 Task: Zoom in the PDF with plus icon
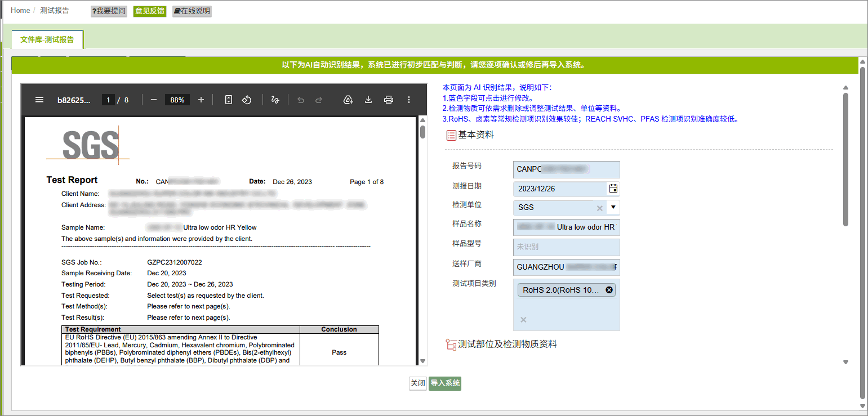[201, 100]
